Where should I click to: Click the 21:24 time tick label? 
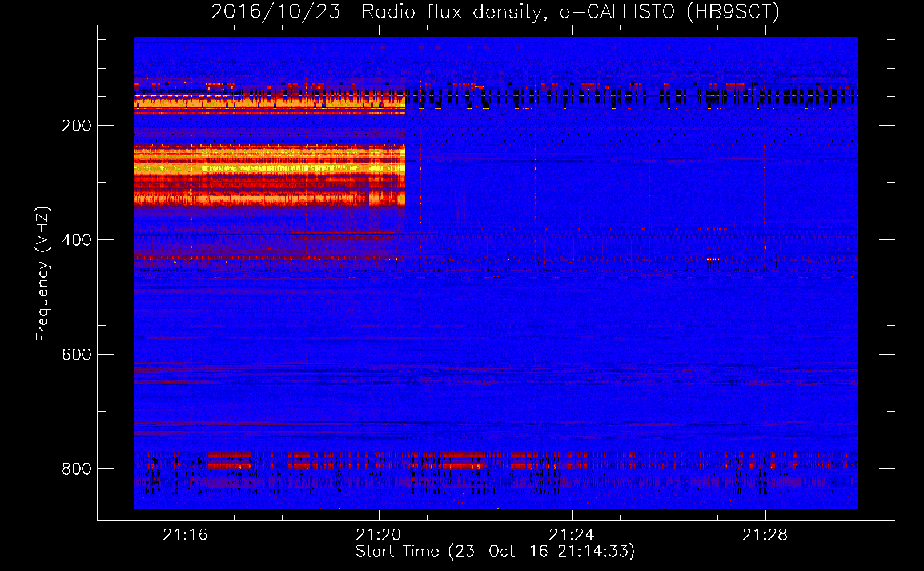571,534
